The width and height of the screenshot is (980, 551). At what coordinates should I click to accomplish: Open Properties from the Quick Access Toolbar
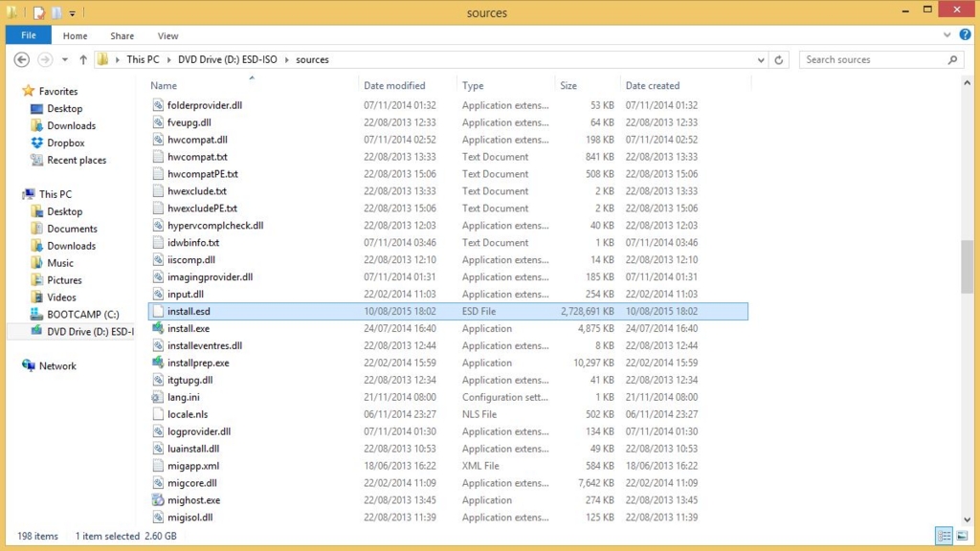pos(38,12)
